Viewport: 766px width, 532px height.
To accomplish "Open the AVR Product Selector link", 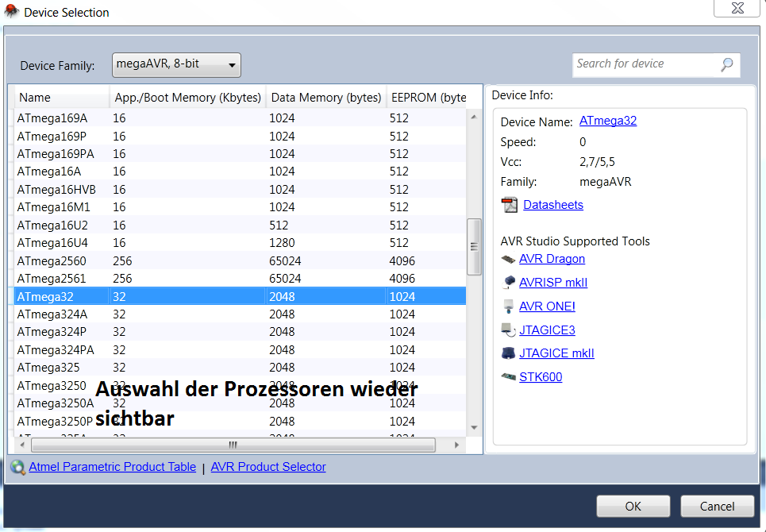I will point(268,467).
